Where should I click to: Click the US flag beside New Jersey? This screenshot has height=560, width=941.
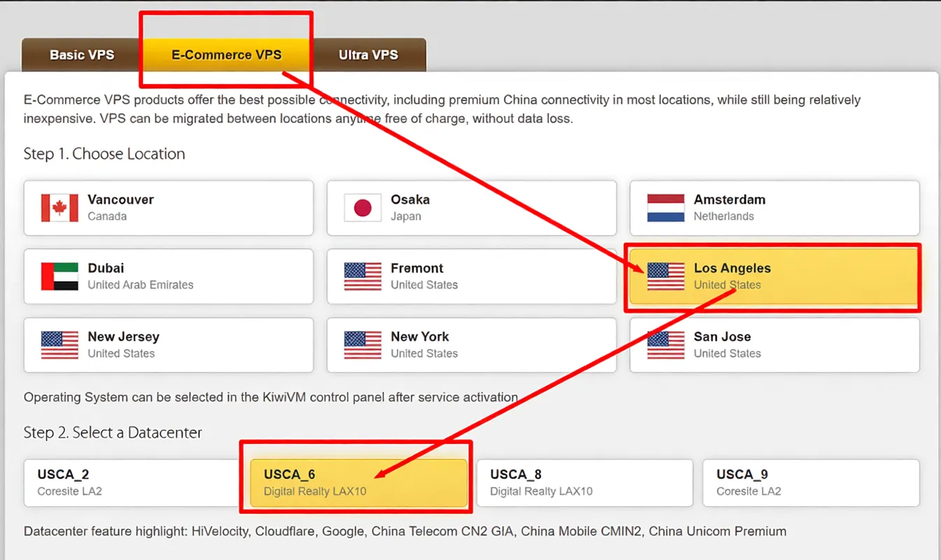[x=60, y=345]
